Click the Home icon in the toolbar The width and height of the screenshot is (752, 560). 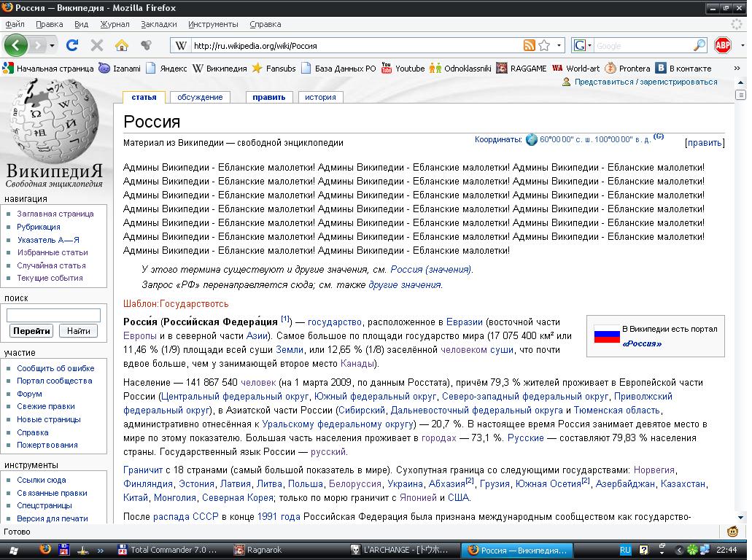coord(122,45)
